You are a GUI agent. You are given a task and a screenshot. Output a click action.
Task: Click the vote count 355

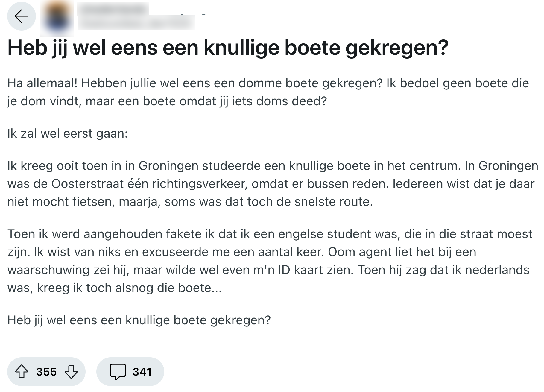[x=46, y=372]
